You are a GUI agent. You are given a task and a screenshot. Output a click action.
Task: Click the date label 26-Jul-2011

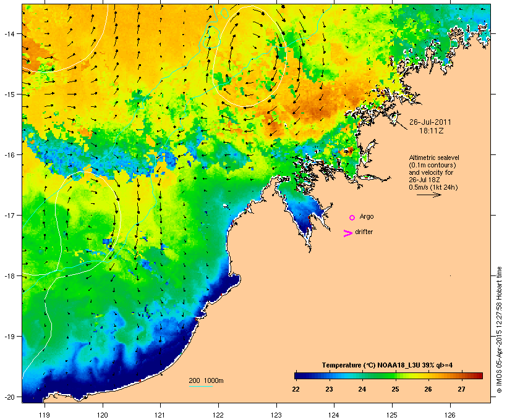pos(430,122)
